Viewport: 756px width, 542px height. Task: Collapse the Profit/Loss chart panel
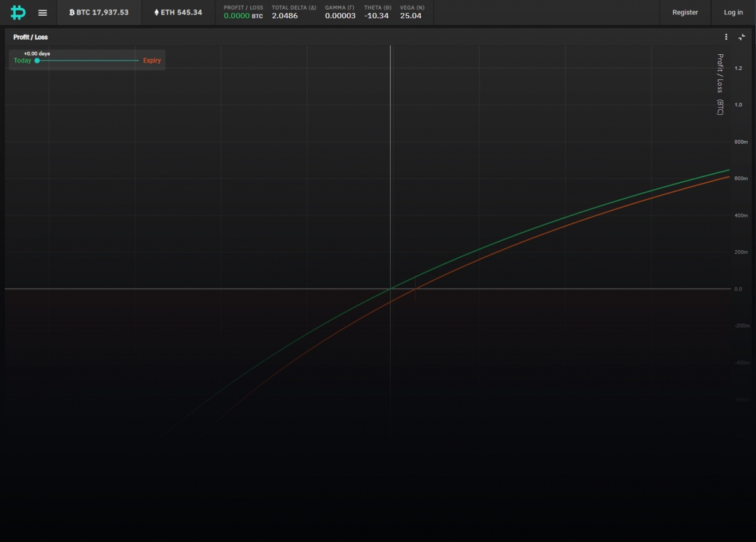click(x=742, y=37)
